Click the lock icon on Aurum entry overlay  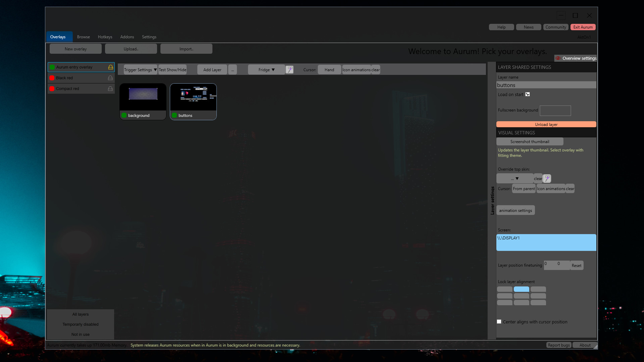(110, 67)
